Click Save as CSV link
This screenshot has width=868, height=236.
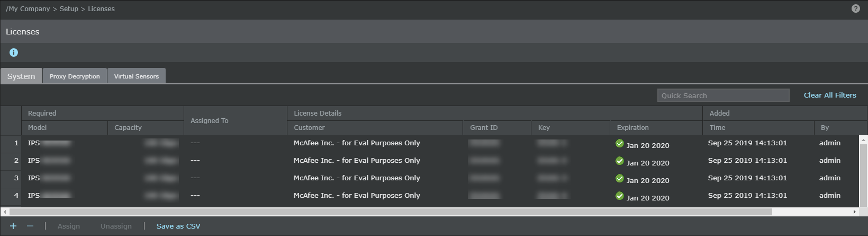pos(178,226)
